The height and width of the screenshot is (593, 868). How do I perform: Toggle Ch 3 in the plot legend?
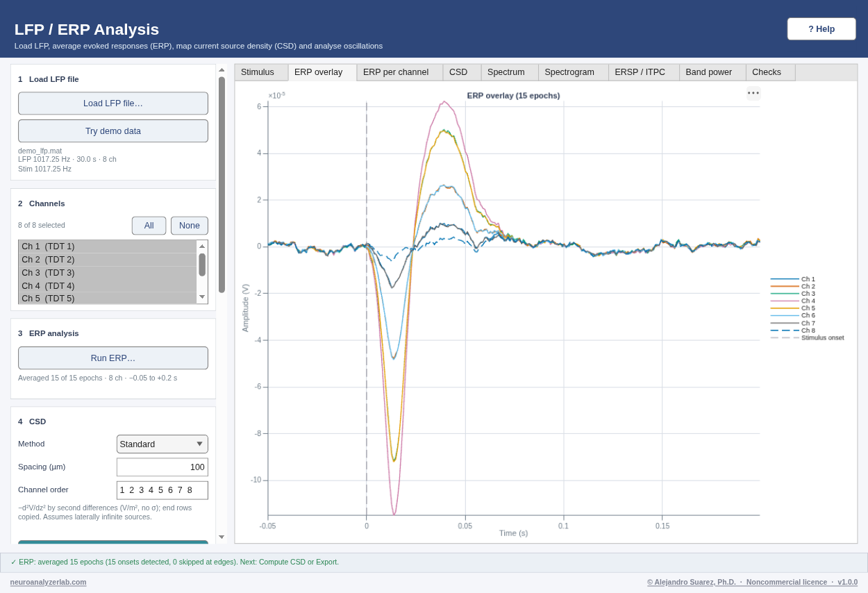793,294
